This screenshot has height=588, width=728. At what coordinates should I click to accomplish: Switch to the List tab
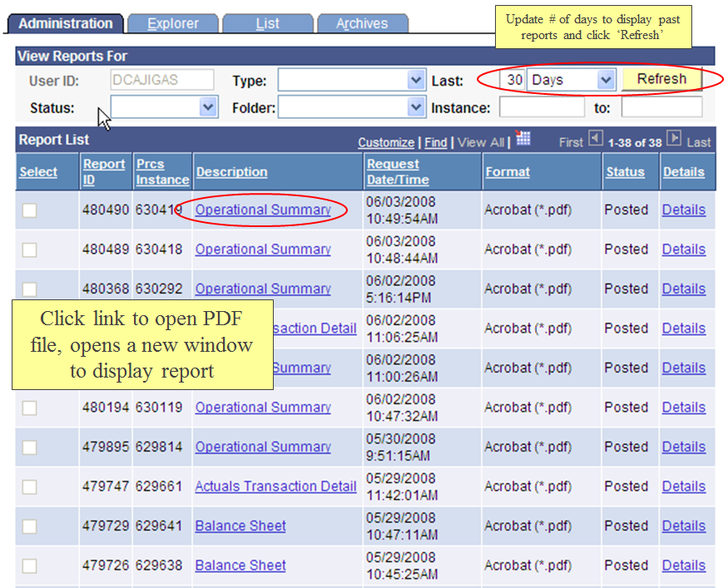268,23
